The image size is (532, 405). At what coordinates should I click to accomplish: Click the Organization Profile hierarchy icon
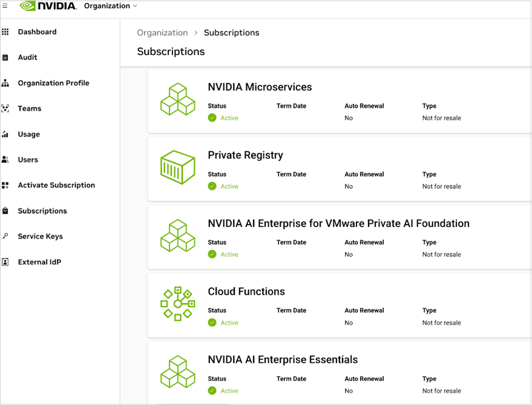[5, 83]
